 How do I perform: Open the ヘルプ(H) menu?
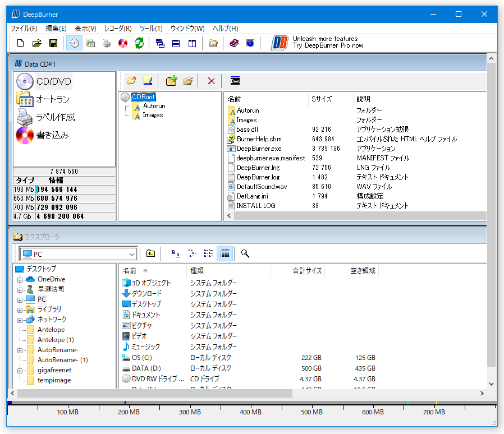pos(225,28)
